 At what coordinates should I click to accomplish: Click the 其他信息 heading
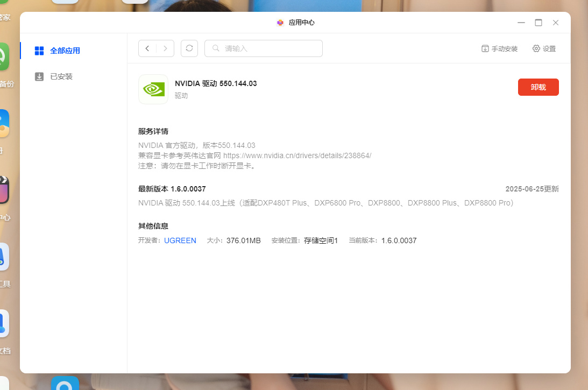(x=153, y=226)
